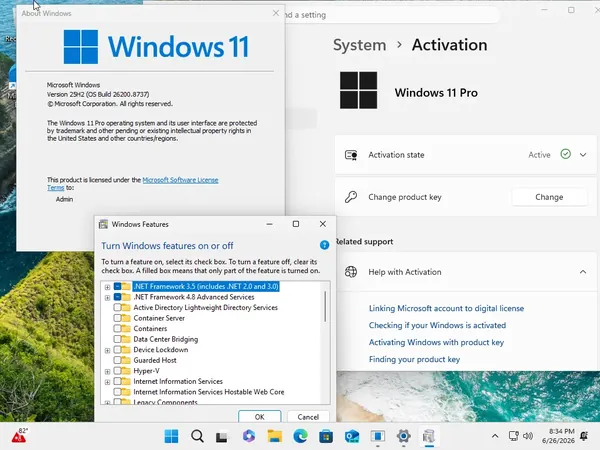Click the green Active checkmark icon
Screen dimensions: 600x450
point(566,154)
